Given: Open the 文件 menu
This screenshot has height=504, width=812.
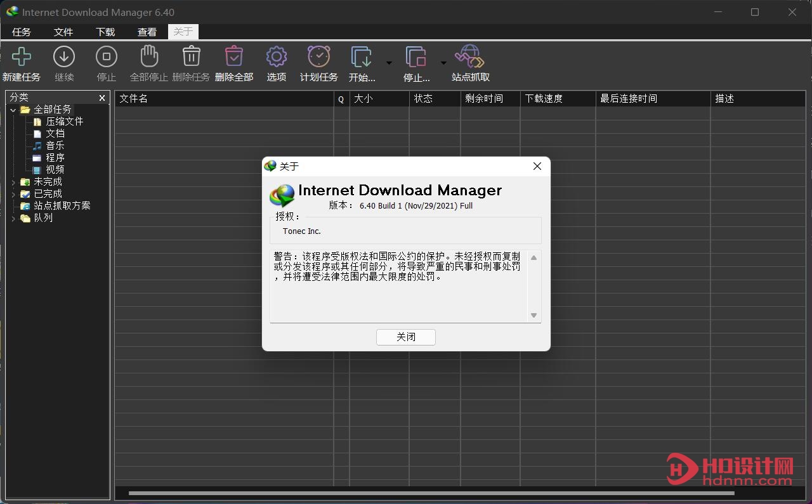Looking at the screenshot, I should pyautogui.click(x=63, y=32).
